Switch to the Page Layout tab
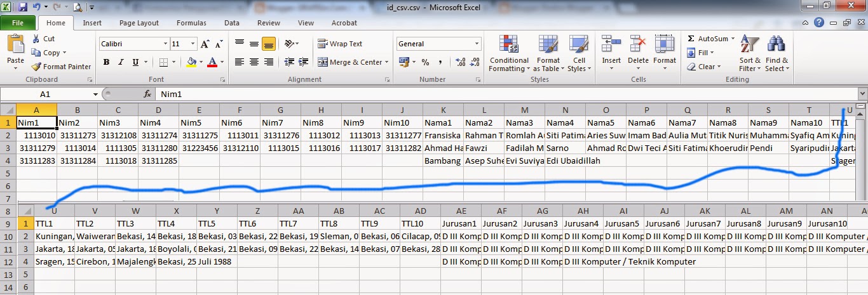Image resolution: width=868 pixels, height=295 pixels. pos(139,23)
